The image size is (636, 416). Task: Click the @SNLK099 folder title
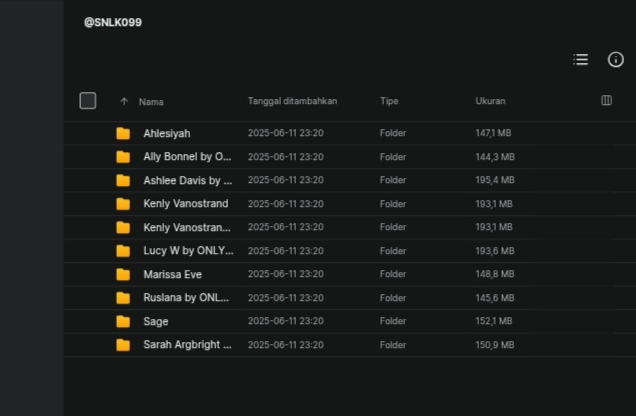click(x=113, y=22)
